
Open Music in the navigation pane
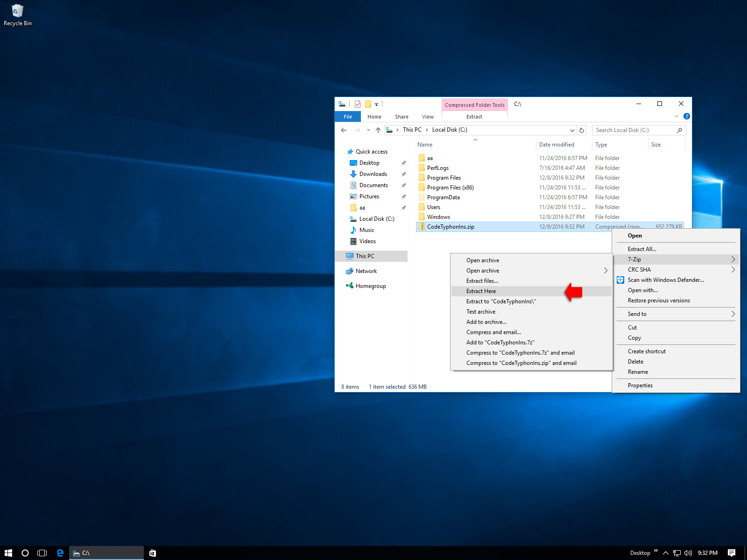click(x=367, y=230)
